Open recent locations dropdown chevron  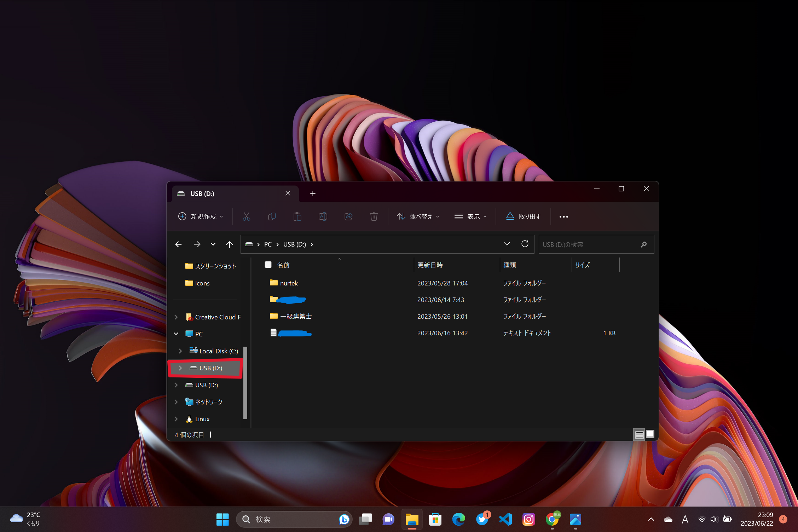213,244
